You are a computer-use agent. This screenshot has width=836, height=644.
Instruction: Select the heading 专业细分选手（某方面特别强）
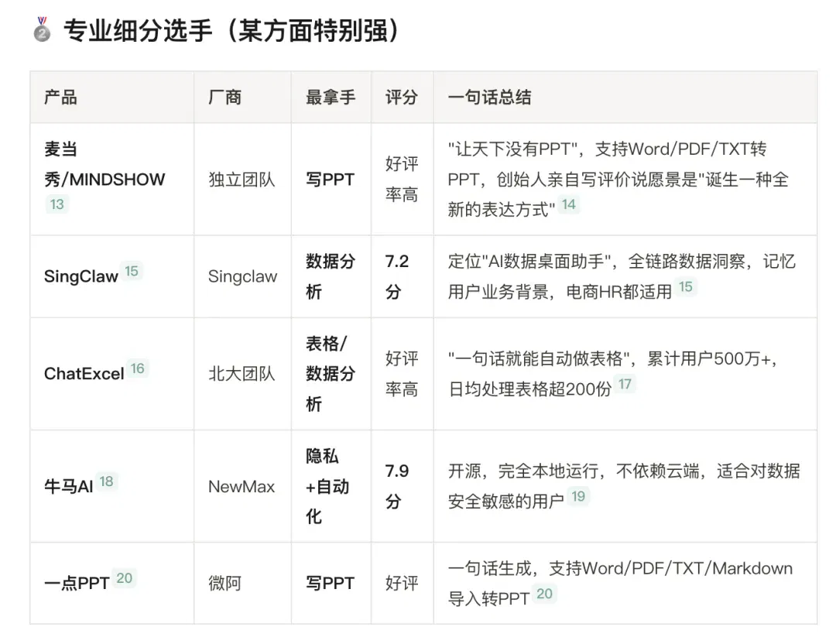click(x=231, y=30)
